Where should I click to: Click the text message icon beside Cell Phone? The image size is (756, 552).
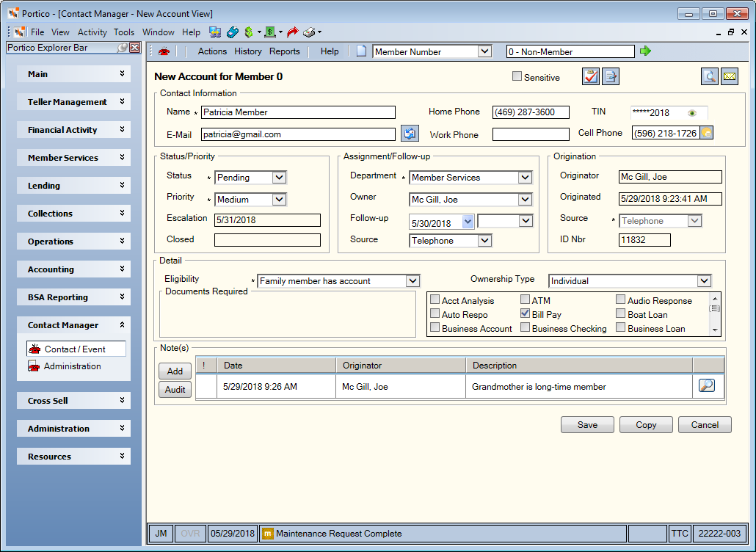click(x=706, y=133)
